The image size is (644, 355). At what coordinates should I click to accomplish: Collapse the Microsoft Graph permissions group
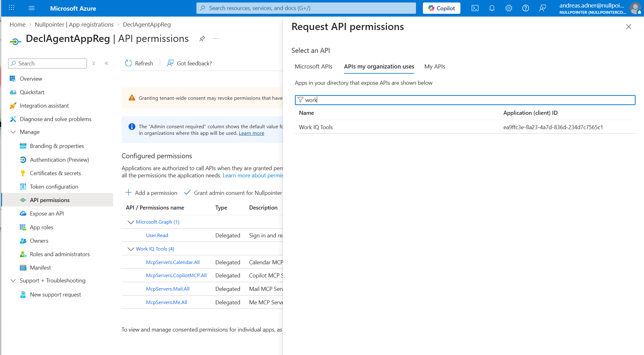tap(131, 222)
